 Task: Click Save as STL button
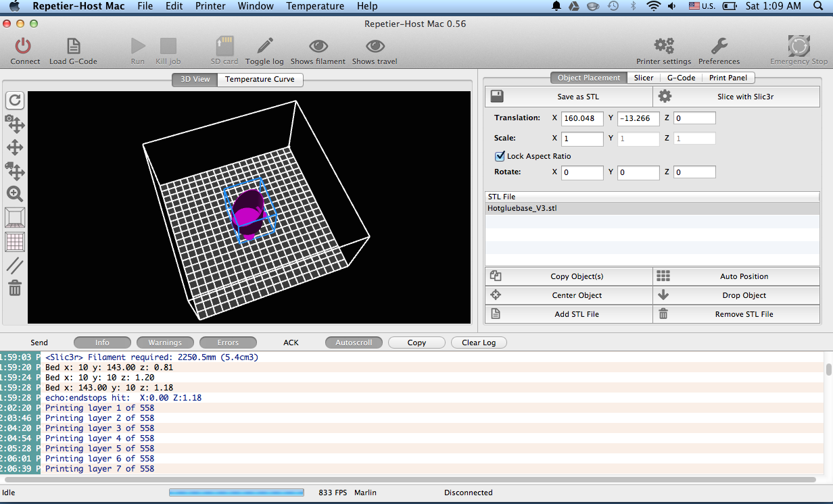(569, 97)
